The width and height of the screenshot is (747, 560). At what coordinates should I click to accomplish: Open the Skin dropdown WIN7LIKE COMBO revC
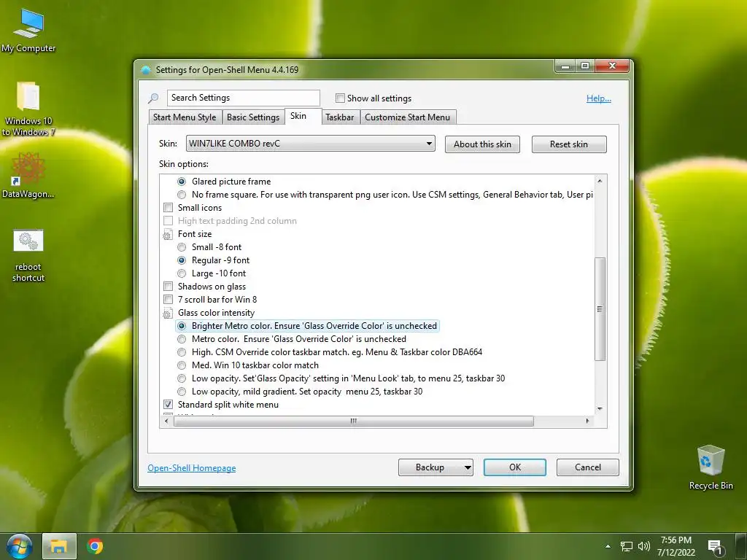pos(310,144)
